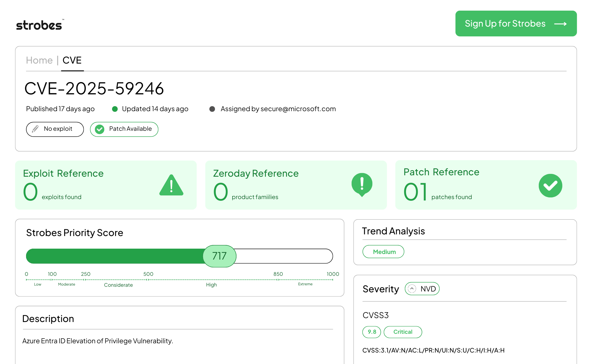Screen dimensions: 592x364
Task: Toggle the No exploit badge
Action: click(x=55, y=129)
